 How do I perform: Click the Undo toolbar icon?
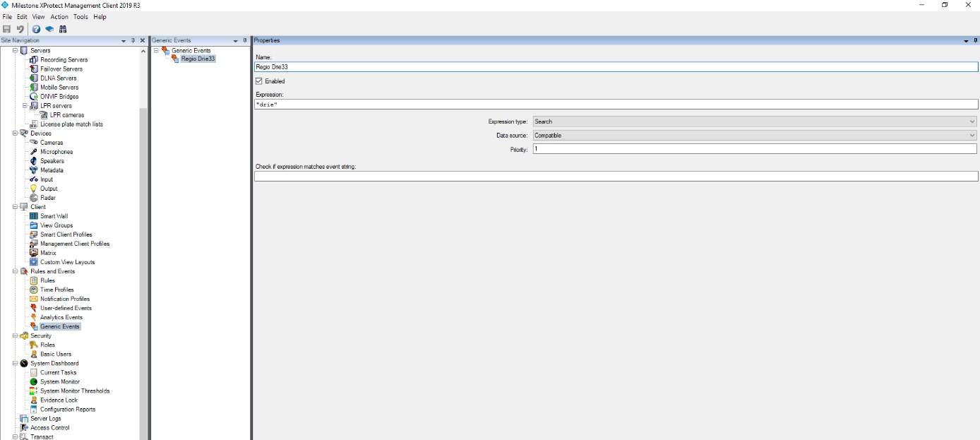(x=20, y=29)
